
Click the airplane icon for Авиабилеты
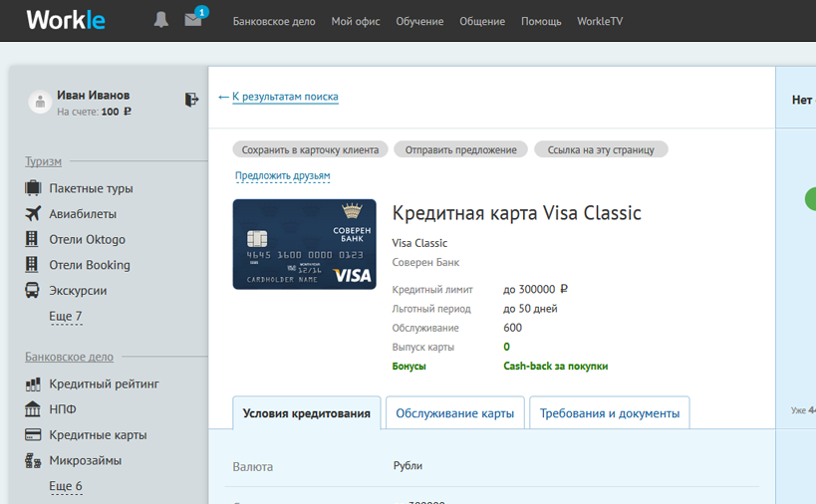pos(33,213)
